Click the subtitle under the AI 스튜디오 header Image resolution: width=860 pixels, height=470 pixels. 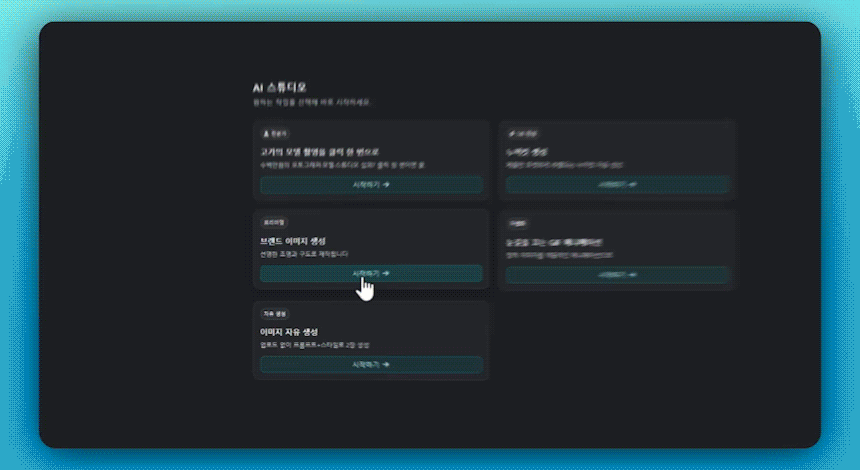pyautogui.click(x=312, y=102)
